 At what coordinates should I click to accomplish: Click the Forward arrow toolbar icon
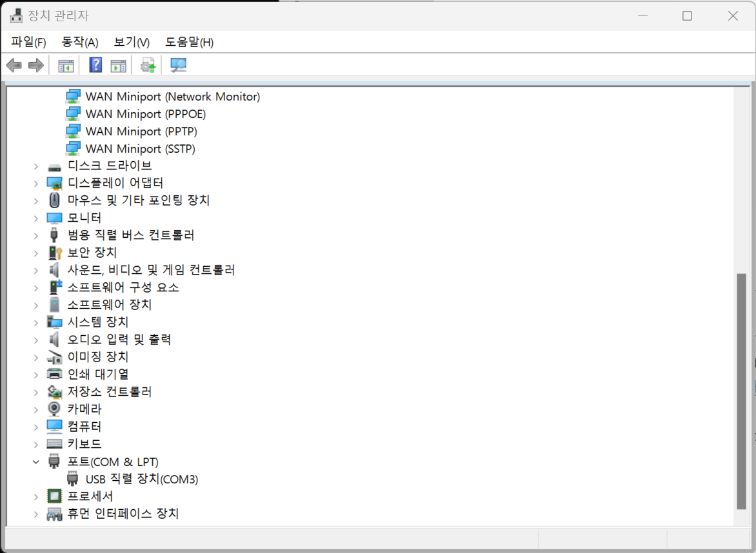36,65
